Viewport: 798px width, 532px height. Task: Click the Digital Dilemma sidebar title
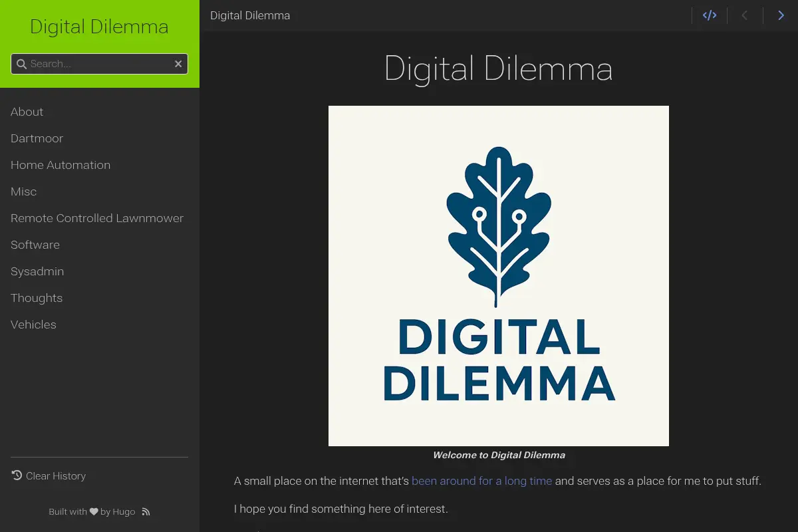[x=99, y=27]
